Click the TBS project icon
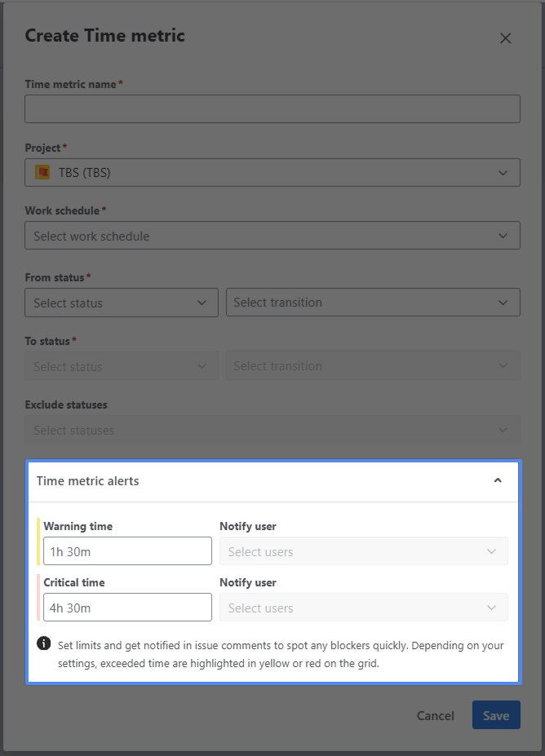Image resolution: width=545 pixels, height=756 pixels. (x=42, y=173)
